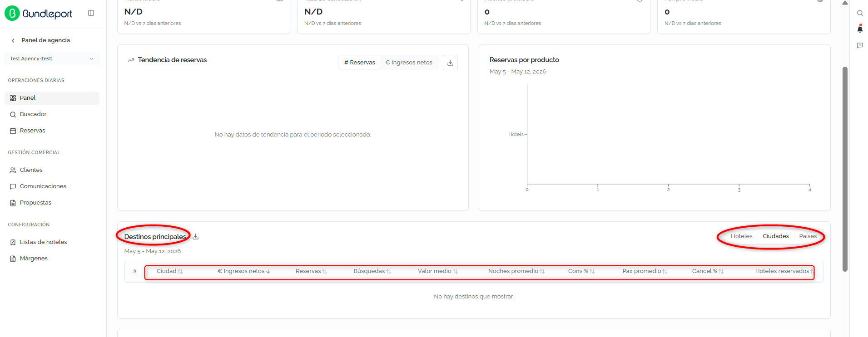Viewport: 868px width, 337px height.
Task: Click the back arrow beside Panel de agencia
Action: pos(13,40)
